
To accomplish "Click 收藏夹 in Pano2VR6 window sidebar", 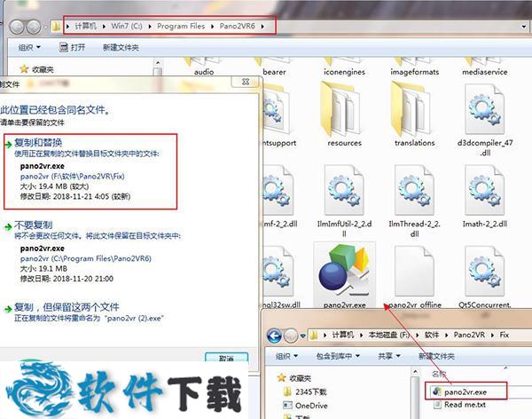I will pyautogui.click(x=36, y=69).
